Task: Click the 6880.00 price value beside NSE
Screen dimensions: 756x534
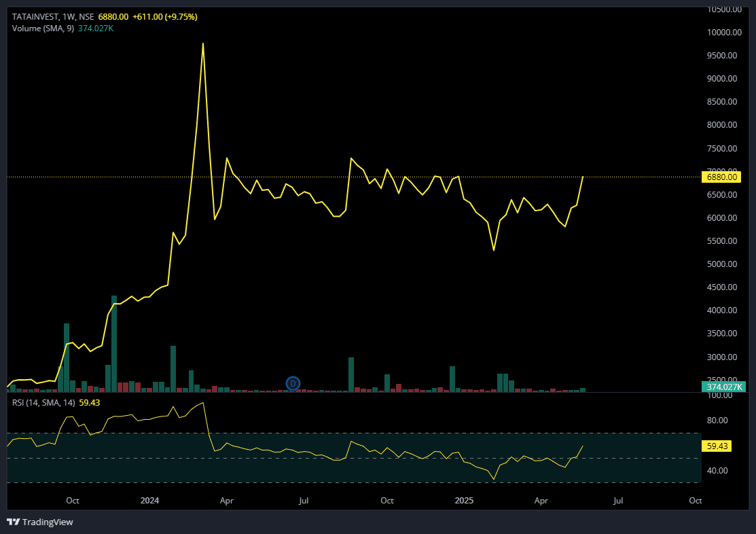Action: 113,17
